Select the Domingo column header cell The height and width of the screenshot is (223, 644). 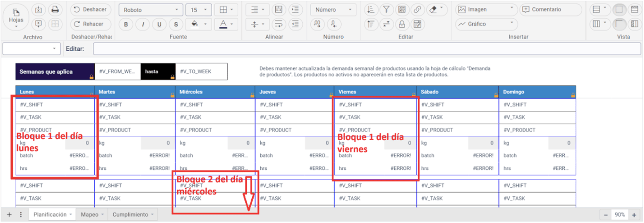click(537, 92)
